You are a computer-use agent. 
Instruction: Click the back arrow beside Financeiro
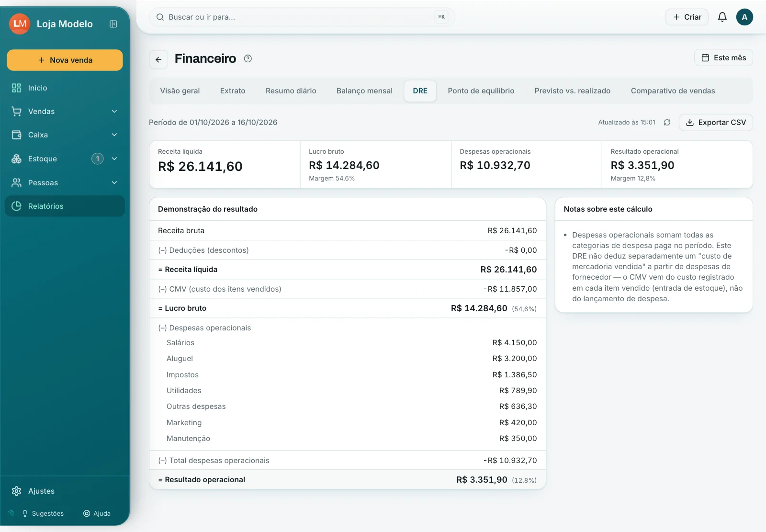point(158,59)
